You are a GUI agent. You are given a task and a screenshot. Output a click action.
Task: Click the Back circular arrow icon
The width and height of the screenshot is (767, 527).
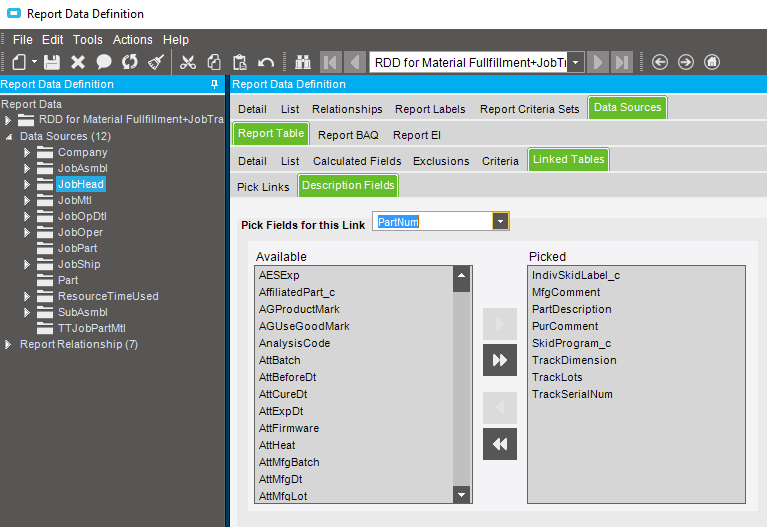point(660,62)
